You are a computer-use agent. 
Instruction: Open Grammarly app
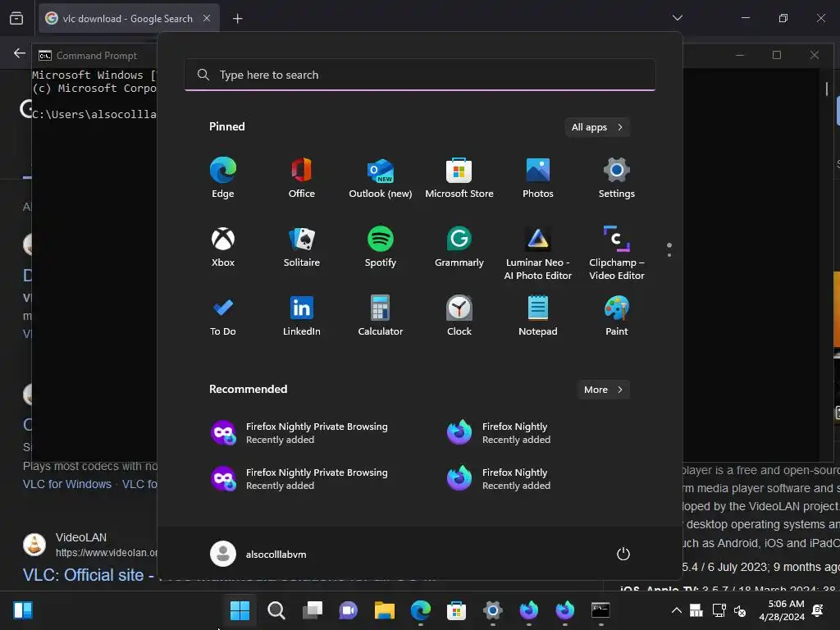pyautogui.click(x=459, y=247)
